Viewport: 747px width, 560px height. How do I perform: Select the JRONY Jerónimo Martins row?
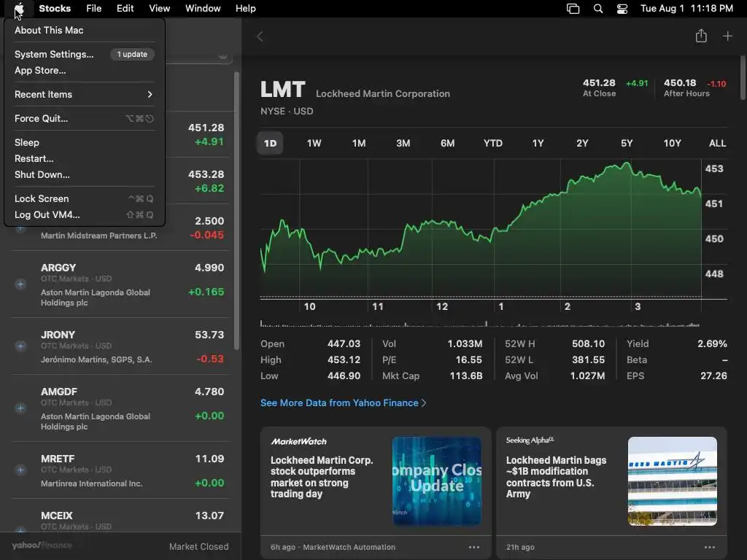point(120,346)
